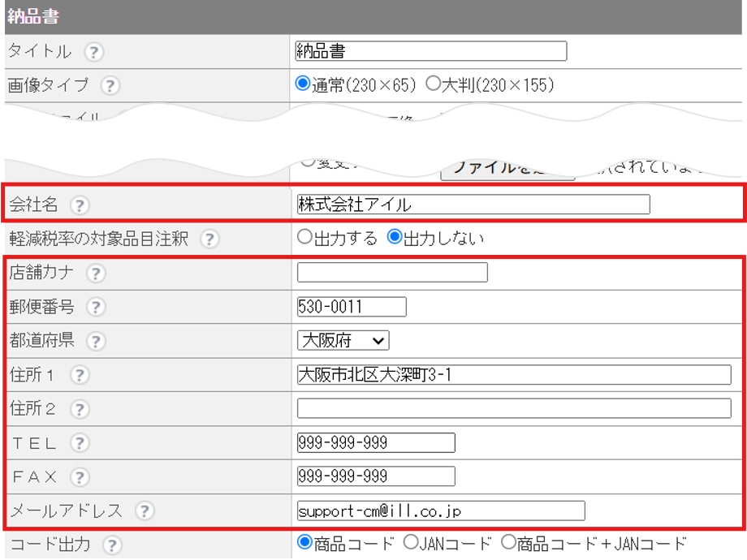Click the タイトル row label
Viewport: 747px width, 560px height.
tap(40, 51)
